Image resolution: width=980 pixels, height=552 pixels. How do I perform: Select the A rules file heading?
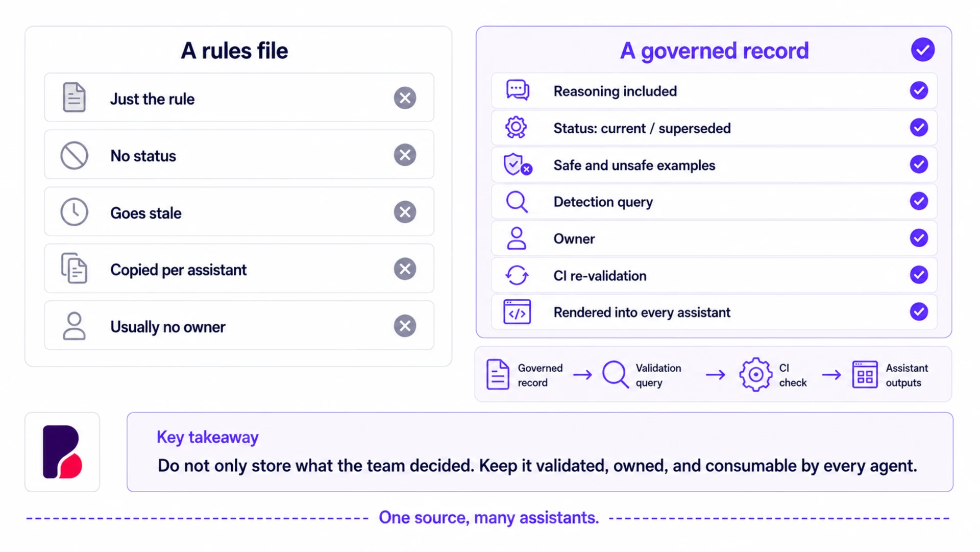234,51
